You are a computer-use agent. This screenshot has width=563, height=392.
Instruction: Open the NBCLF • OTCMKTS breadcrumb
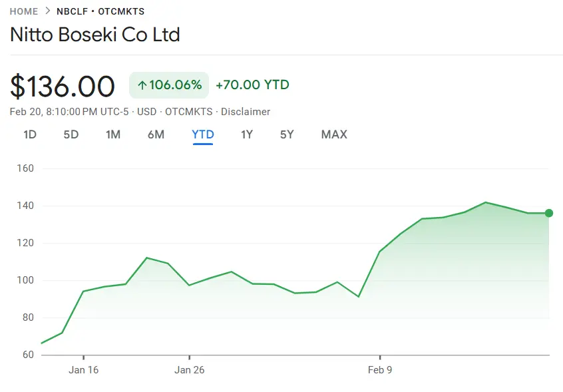100,11
